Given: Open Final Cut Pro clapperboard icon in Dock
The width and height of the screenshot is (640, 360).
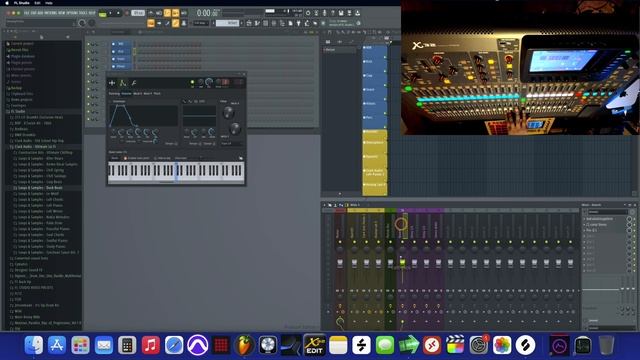Looking at the screenshot, I should point(455,345).
